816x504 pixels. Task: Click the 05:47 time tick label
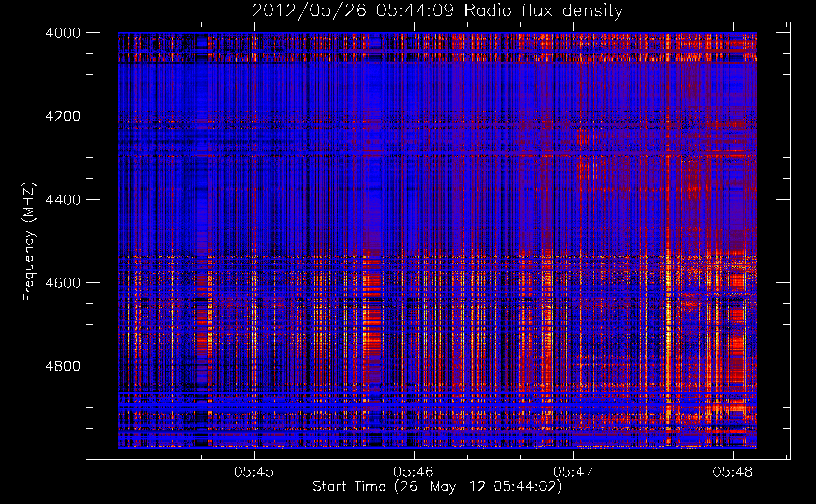click(573, 472)
